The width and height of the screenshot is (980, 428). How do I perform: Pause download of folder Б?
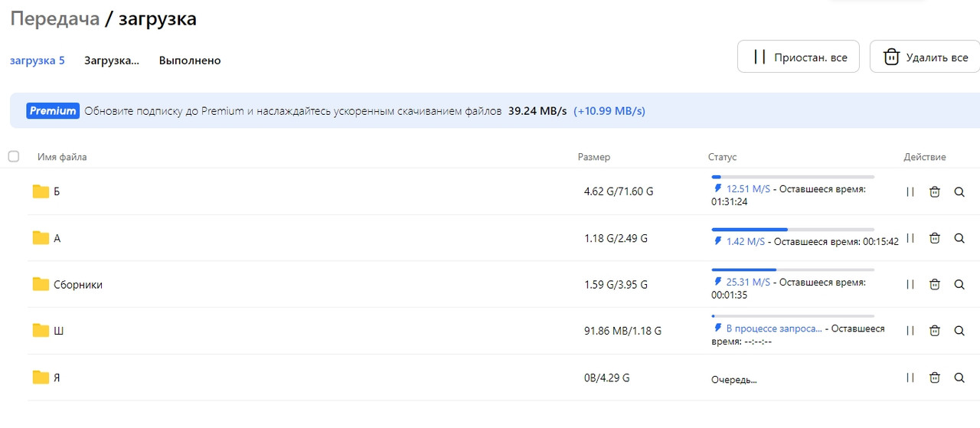[910, 192]
